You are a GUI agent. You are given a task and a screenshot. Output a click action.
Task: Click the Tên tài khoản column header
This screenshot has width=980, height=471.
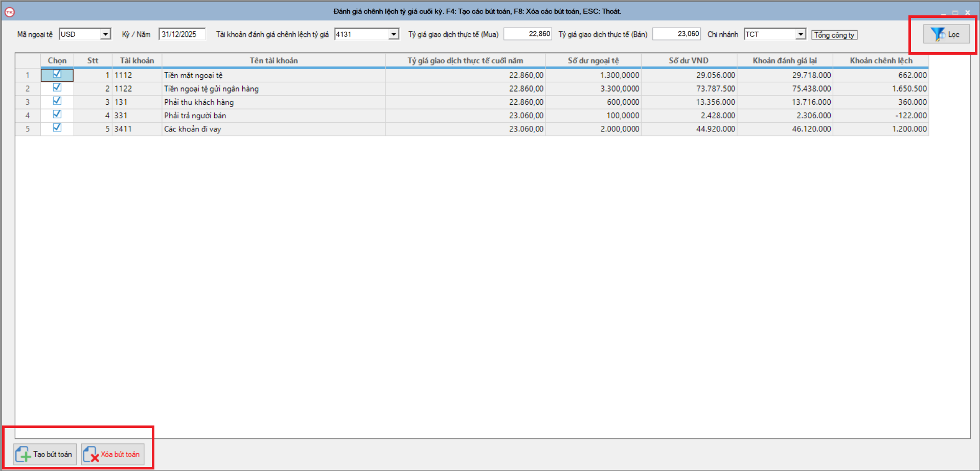274,60
